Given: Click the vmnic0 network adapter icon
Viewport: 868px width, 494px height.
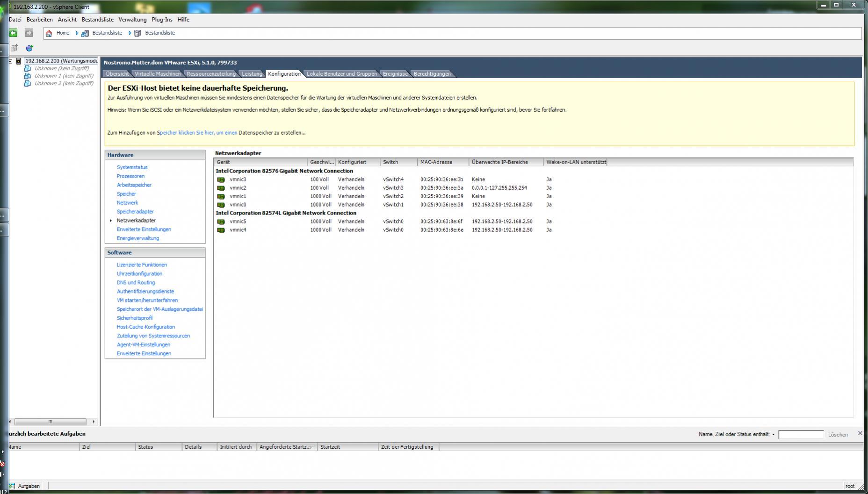Looking at the screenshot, I should coord(221,205).
